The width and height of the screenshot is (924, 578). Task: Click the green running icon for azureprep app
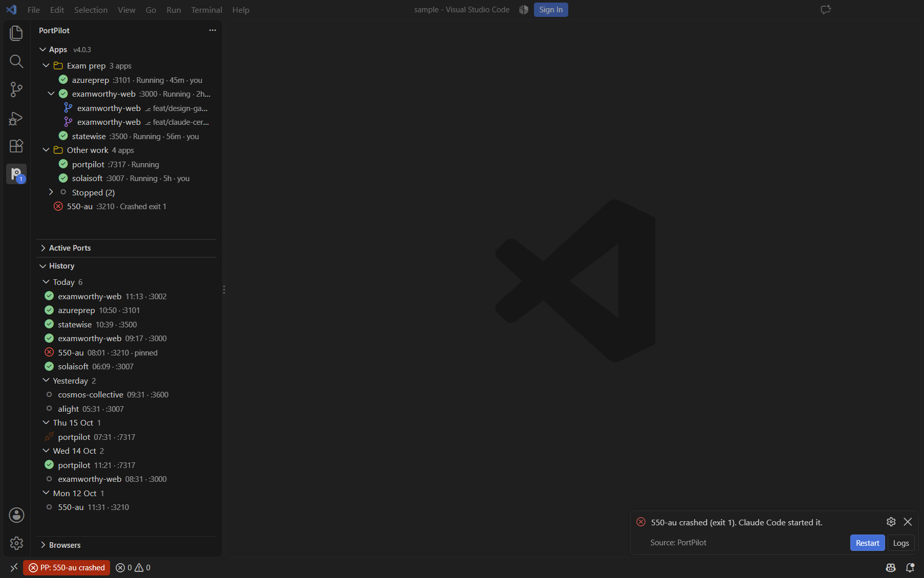[x=63, y=80]
